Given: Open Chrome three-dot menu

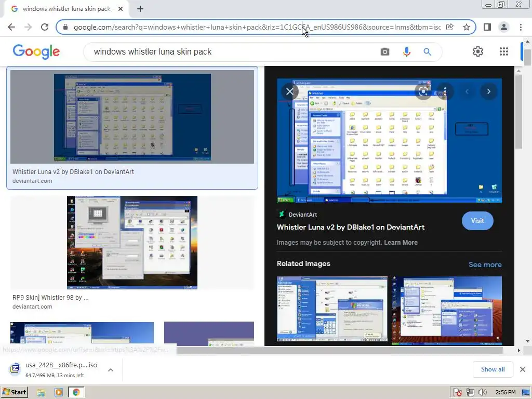Looking at the screenshot, I should (x=521, y=27).
